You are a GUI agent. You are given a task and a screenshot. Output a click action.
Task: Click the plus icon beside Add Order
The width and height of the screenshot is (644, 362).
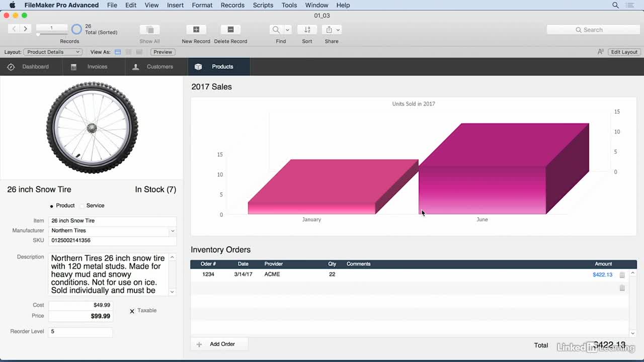click(x=199, y=344)
